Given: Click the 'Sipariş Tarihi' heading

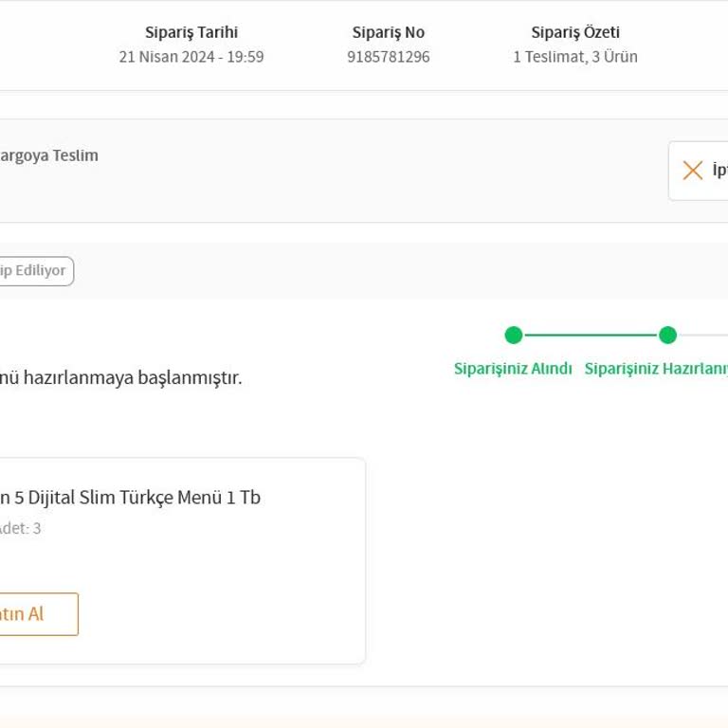Looking at the screenshot, I should pos(191,32).
